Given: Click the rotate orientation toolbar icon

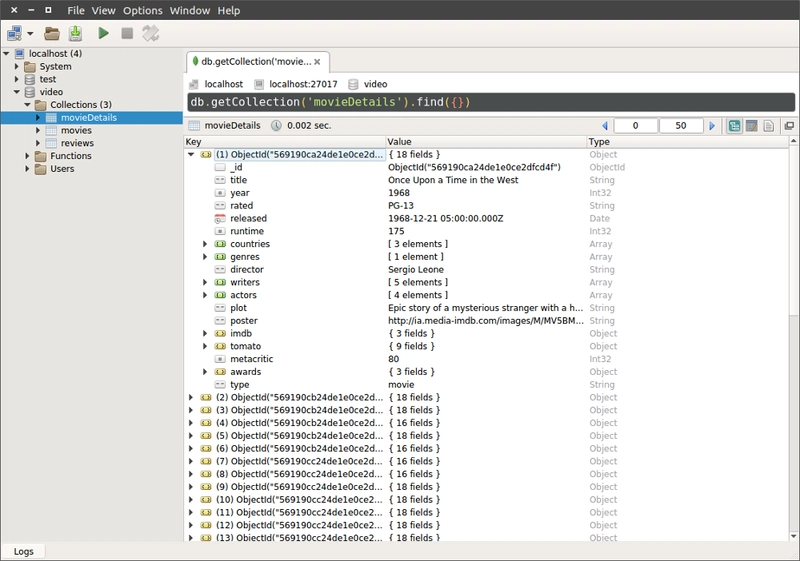Looking at the screenshot, I should coord(151,34).
